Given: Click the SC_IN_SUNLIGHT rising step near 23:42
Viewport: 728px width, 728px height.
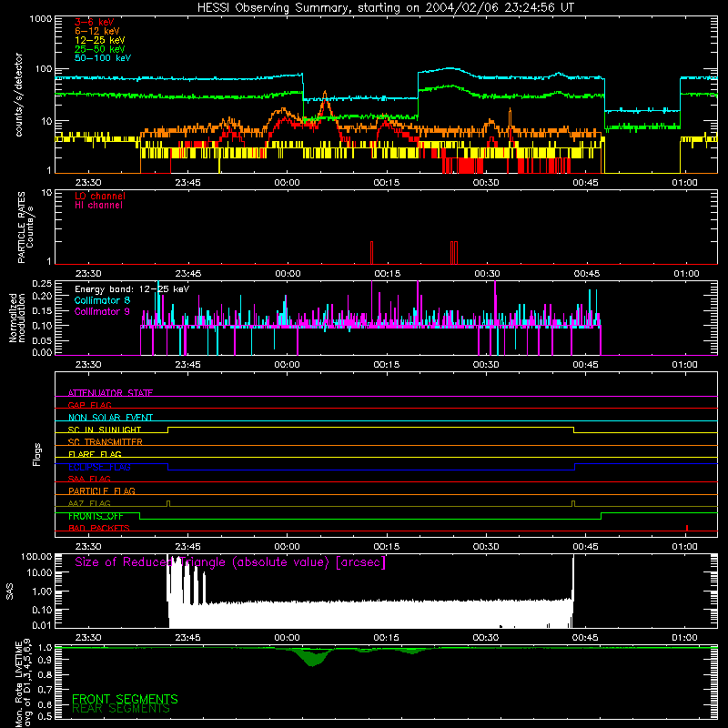Looking at the screenshot, I should point(167,430).
